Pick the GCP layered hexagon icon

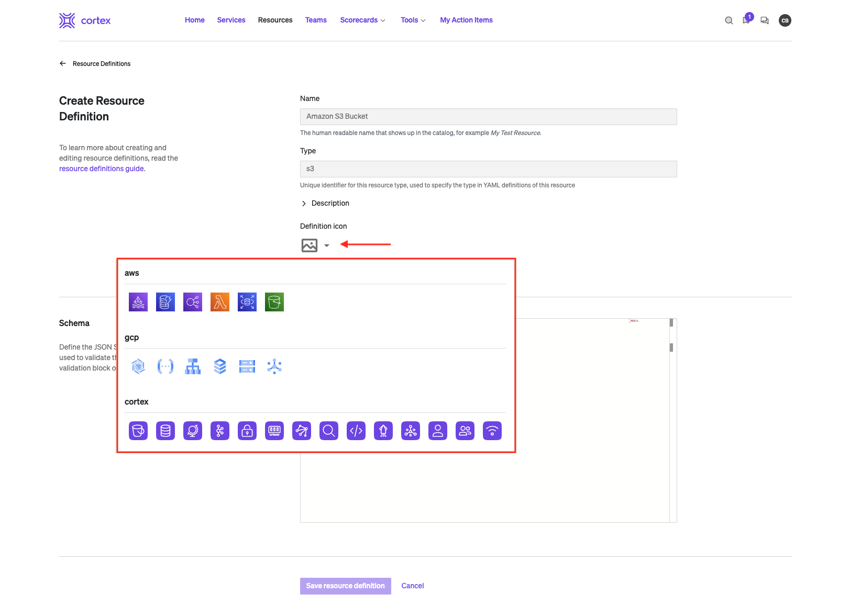coord(138,366)
